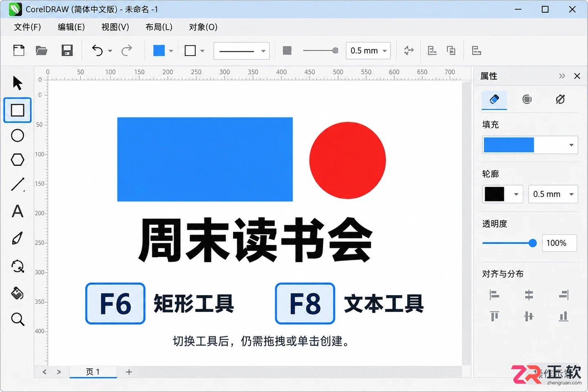Click the order/arrange overlapping squares icon
The width and height of the screenshot is (588, 392).
[x=451, y=51]
